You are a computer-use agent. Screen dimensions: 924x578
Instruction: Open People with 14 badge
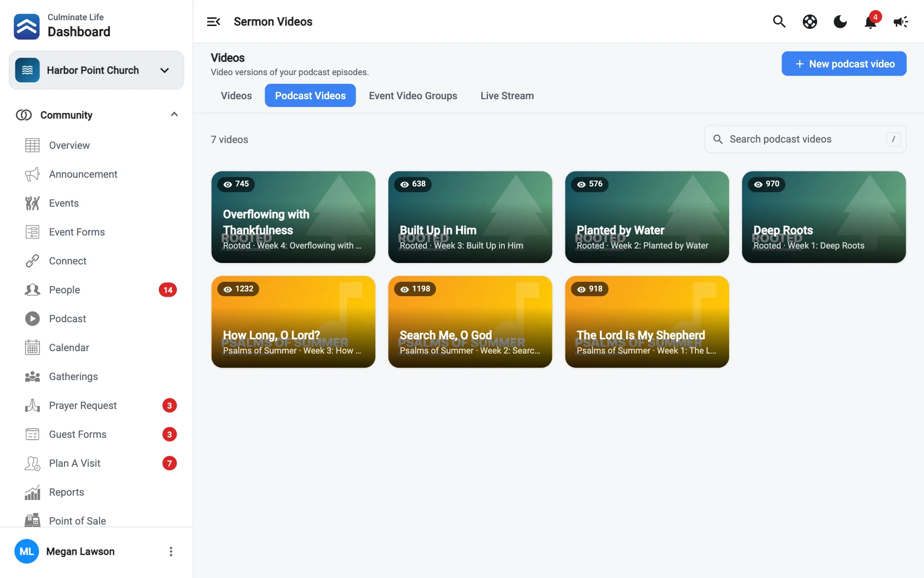96,290
